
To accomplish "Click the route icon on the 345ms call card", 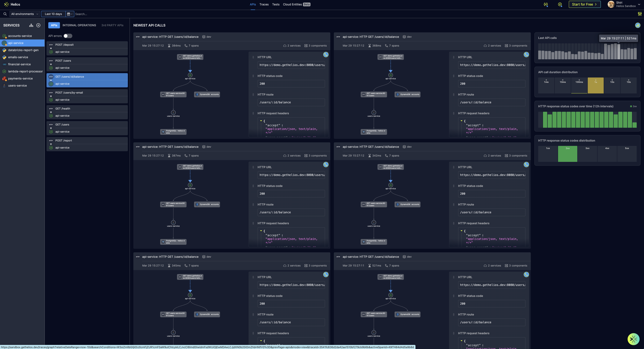I will pos(326,274).
